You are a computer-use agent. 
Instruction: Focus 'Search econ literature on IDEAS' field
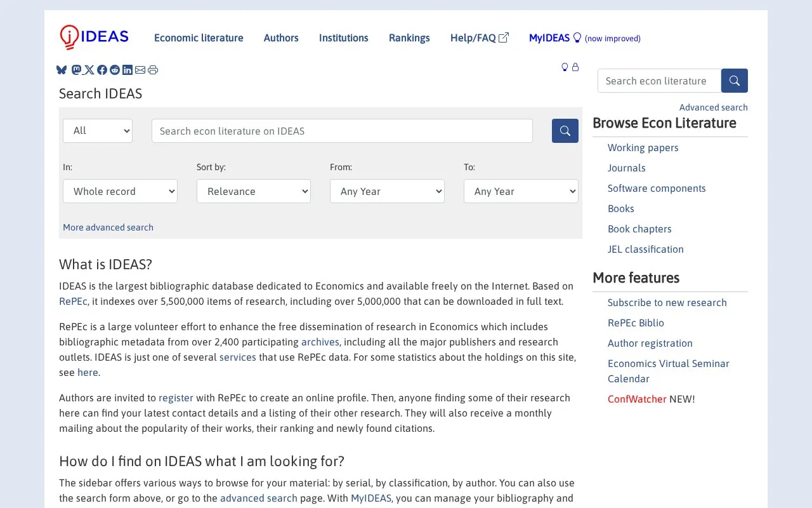coord(342,131)
